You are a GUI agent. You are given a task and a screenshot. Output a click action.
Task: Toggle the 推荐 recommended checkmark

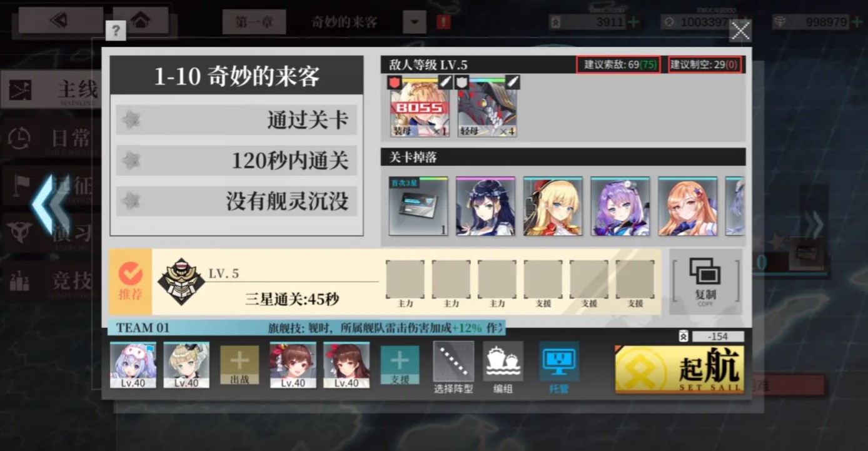coord(131,281)
